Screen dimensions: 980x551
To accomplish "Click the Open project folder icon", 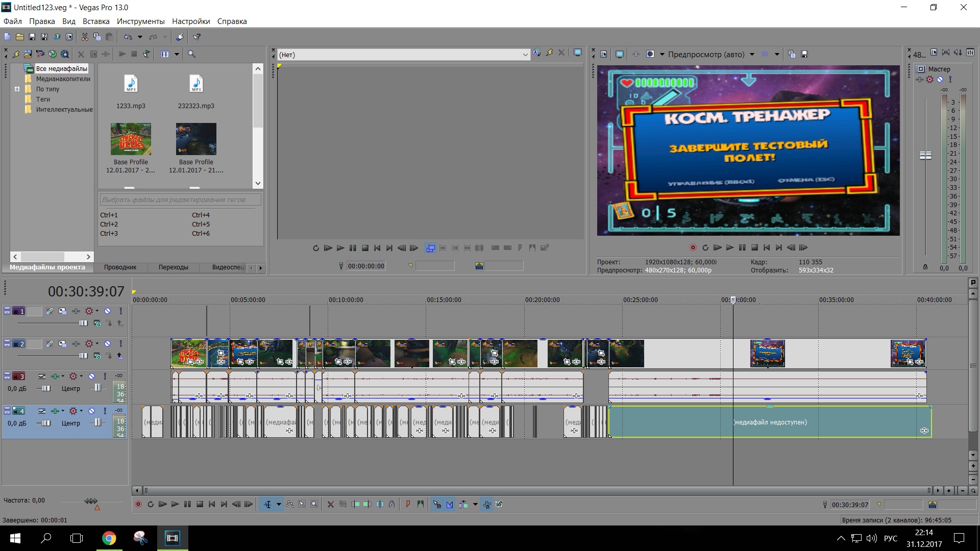I will click(x=19, y=37).
